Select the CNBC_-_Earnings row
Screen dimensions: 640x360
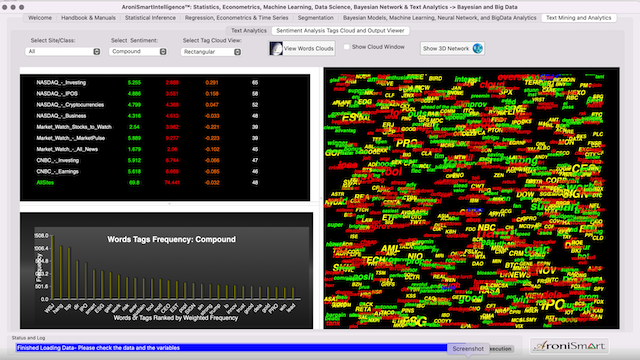pos(165,171)
